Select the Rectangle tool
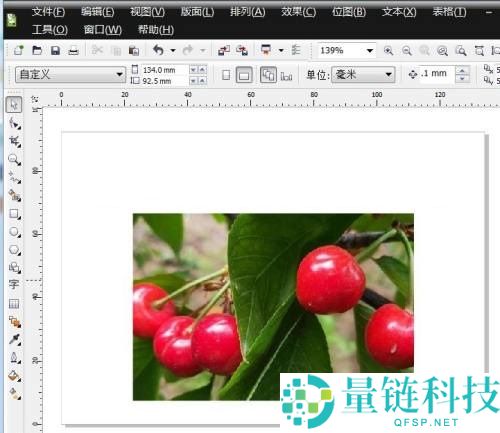 14,214
